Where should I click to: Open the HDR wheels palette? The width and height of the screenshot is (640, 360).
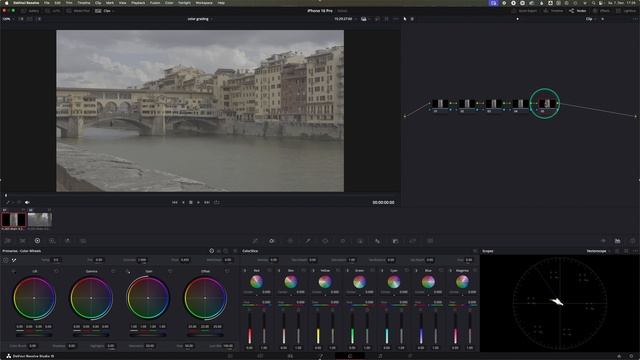(52, 241)
